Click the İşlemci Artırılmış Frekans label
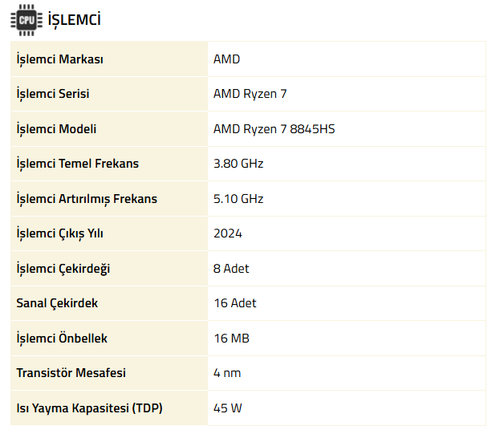The width and height of the screenshot is (504, 438). 87,199
